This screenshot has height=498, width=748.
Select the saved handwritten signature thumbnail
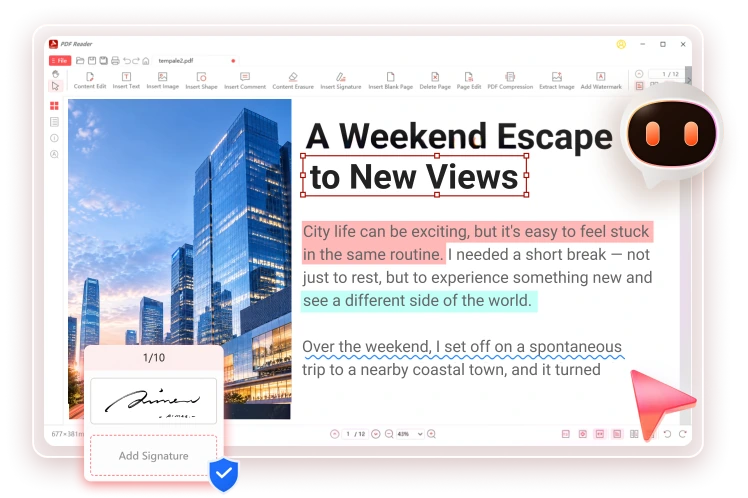pyautogui.click(x=154, y=401)
